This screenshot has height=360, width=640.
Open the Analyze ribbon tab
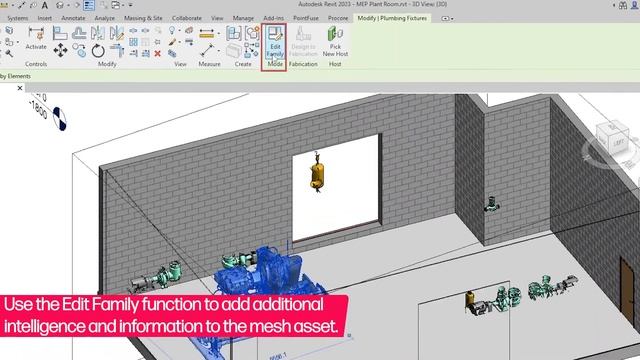pos(104,18)
